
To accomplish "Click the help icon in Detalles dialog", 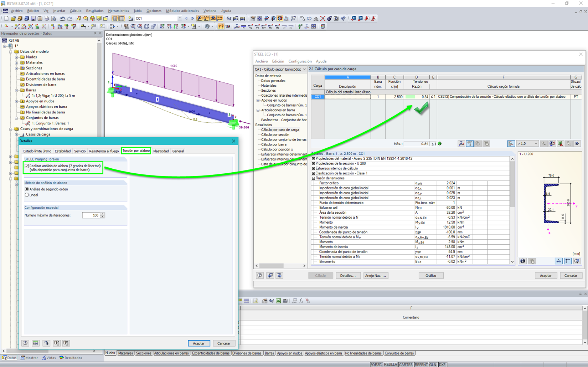I will [25, 343].
